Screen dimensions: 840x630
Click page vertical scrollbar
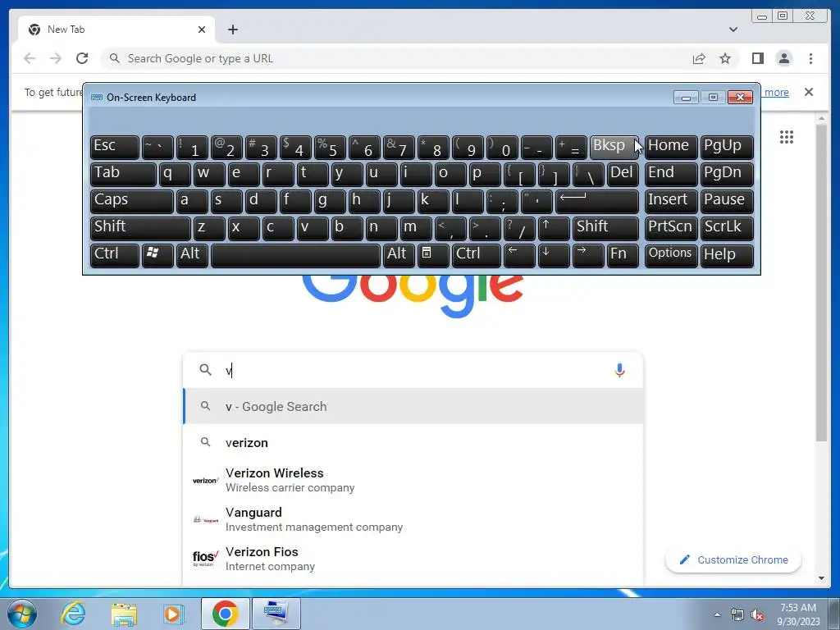(821, 283)
